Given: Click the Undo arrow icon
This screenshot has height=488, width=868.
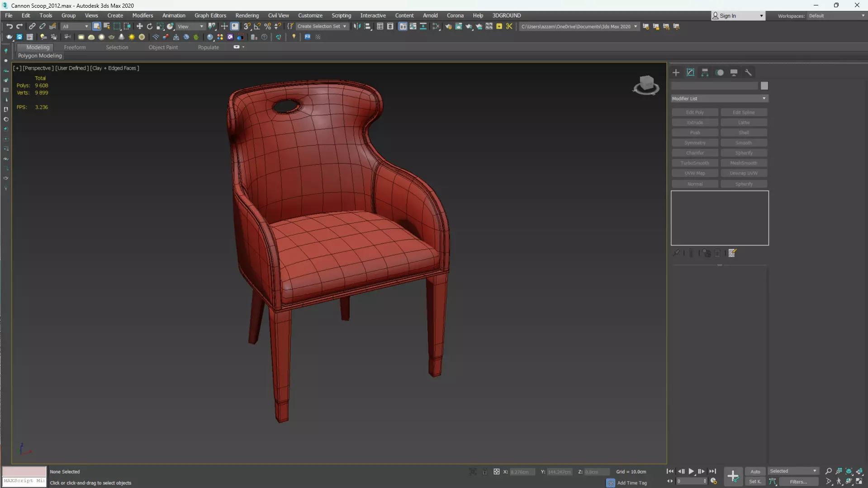Looking at the screenshot, I should tap(9, 26).
